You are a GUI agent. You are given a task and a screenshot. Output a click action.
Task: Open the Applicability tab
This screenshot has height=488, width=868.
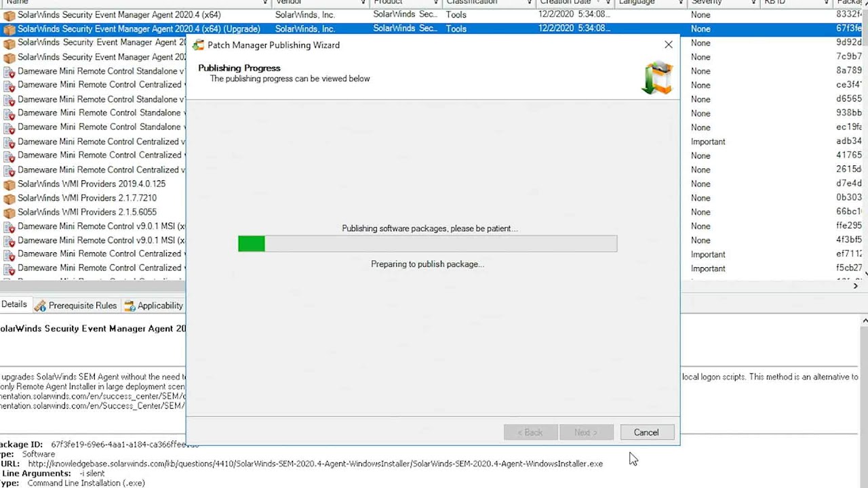pyautogui.click(x=153, y=306)
